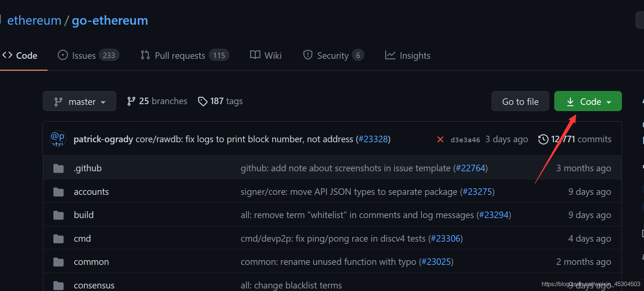Open the common folder

(x=91, y=262)
